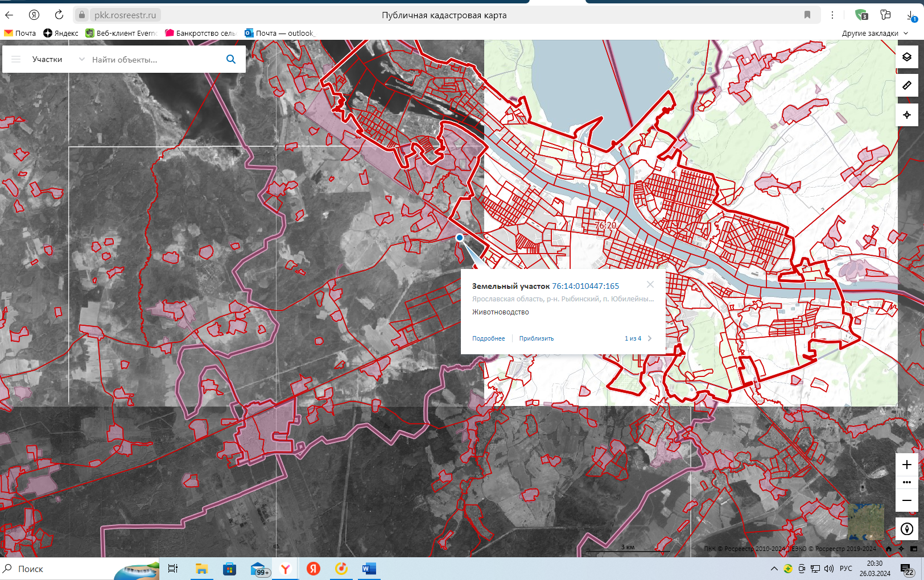Switch basemap using the satellite thumbnail
Image resolution: width=924 pixels, height=580 pixels.
pos(866,521)
